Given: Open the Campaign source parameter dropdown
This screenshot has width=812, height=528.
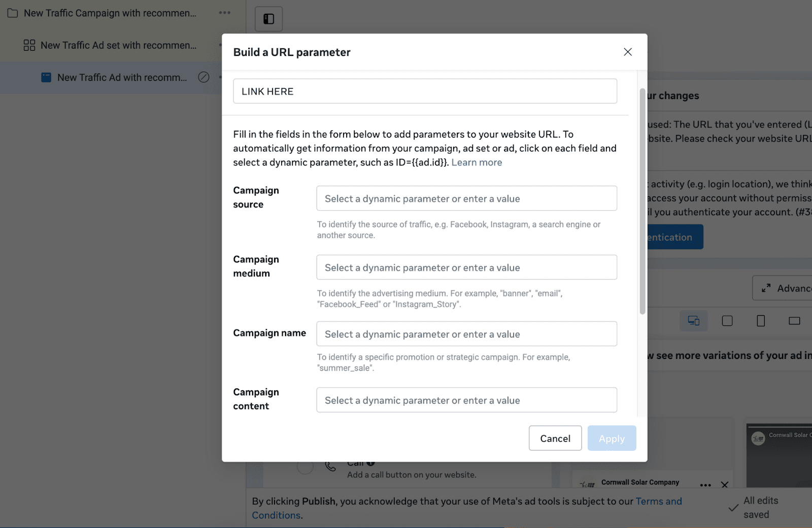Looking at the screenshot, I should [x=467, y=199].
